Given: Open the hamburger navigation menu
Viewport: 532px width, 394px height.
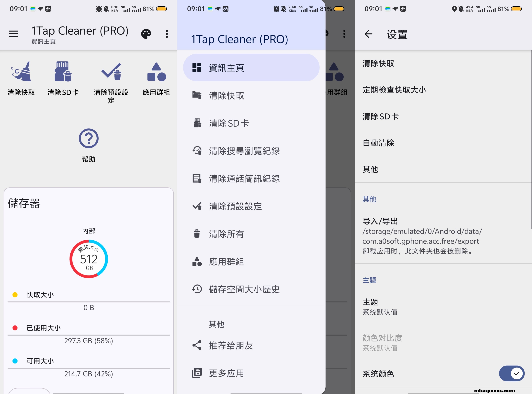Looking at the screenshot, I should pyautogui.click(x=13, y=34).
